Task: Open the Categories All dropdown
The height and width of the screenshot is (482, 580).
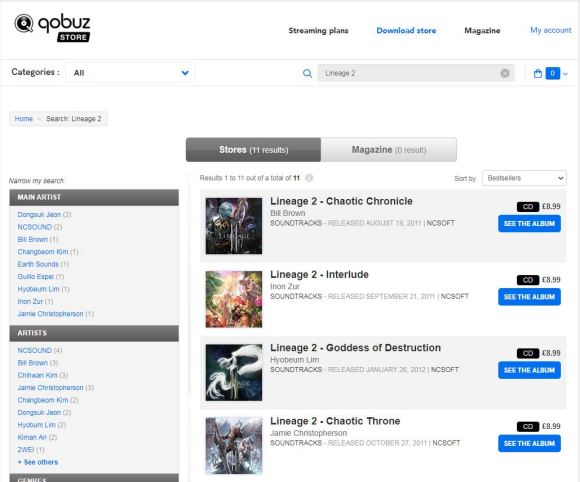Action: 130,73
